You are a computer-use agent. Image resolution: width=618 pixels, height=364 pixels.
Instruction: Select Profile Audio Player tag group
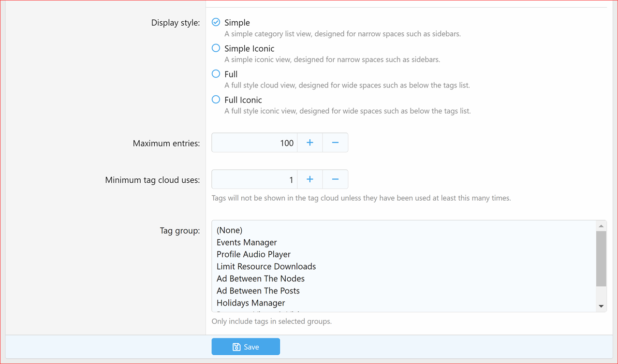click(253, 254)
